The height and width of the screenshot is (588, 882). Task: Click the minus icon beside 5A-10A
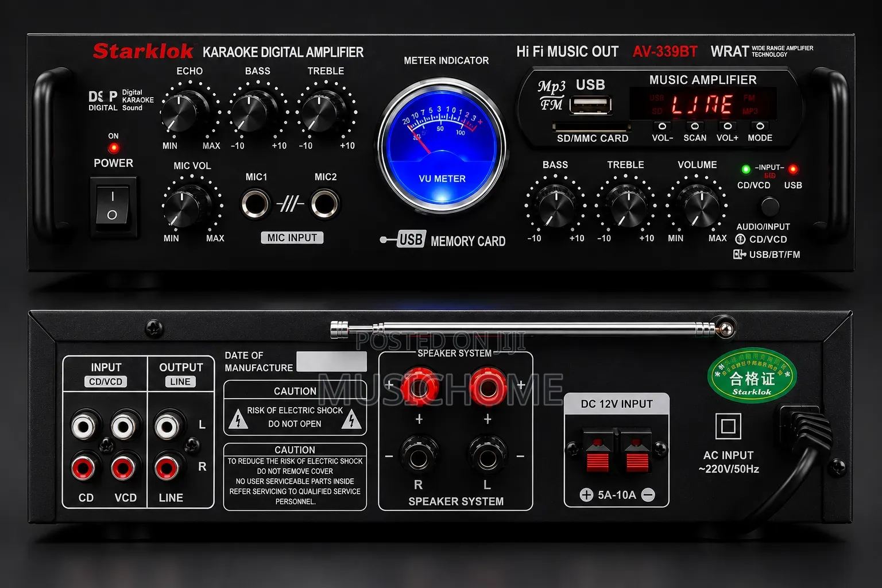[x=648, y=495]
